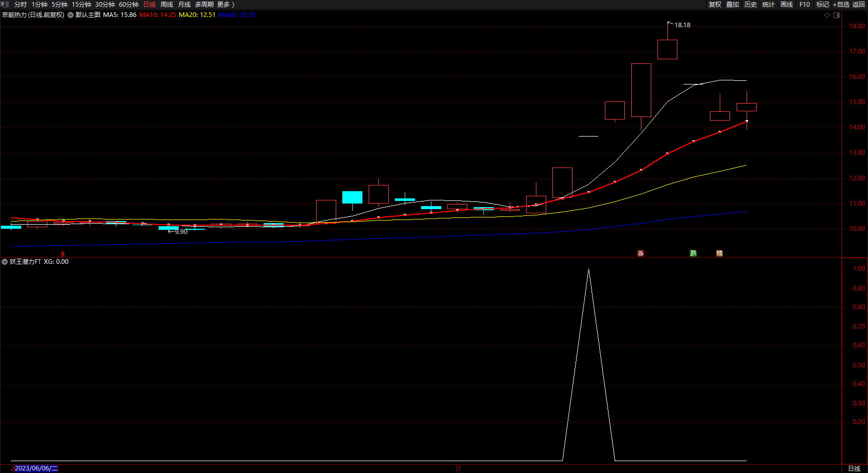Click the peak of the XG indicator spike
The image size is (868, 473).
pyautogui.click(x=588, y=269)
